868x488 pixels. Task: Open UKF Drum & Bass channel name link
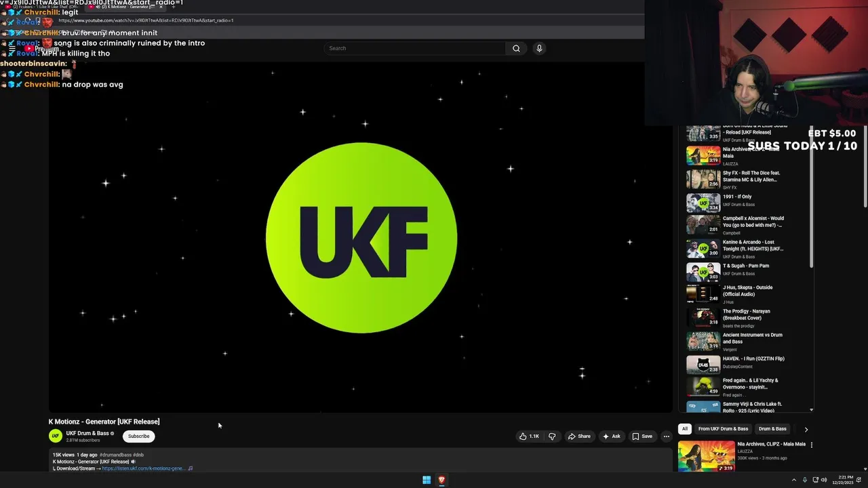coord(87,433)
